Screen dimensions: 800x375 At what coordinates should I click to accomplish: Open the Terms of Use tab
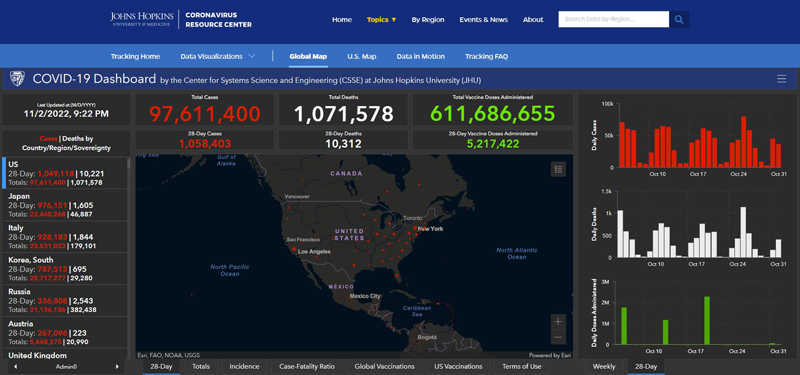521,366
